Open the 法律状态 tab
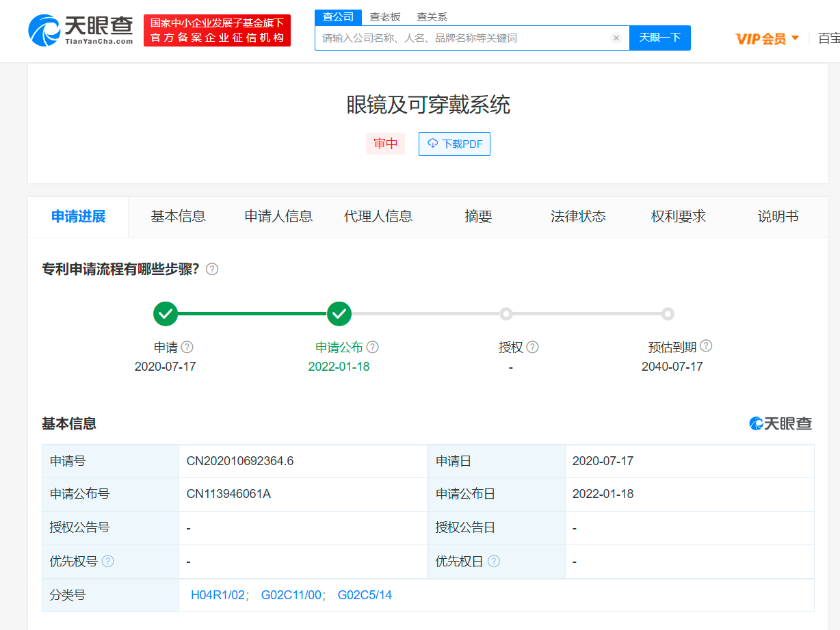The width and height of the screenshot is (840, 630). [578, 217]
